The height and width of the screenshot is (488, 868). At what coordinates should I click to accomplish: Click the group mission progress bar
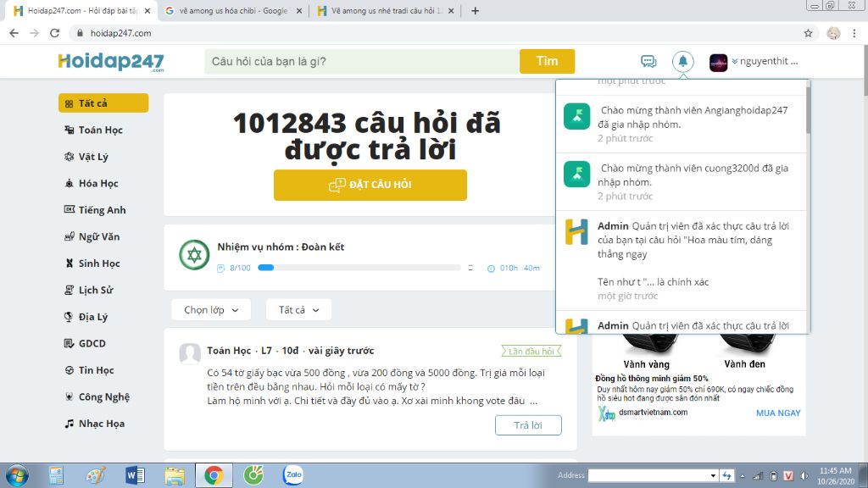tap(359, 268)
